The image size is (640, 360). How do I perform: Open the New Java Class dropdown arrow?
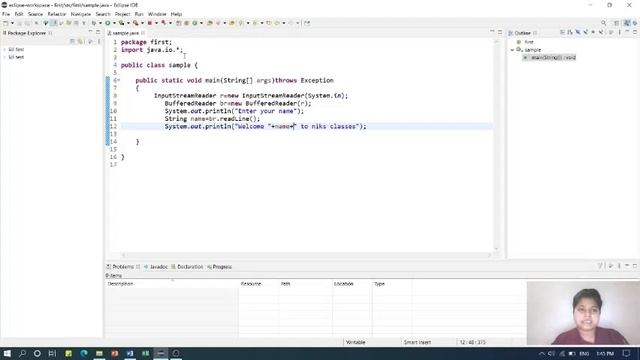click(x=201, y=23)
